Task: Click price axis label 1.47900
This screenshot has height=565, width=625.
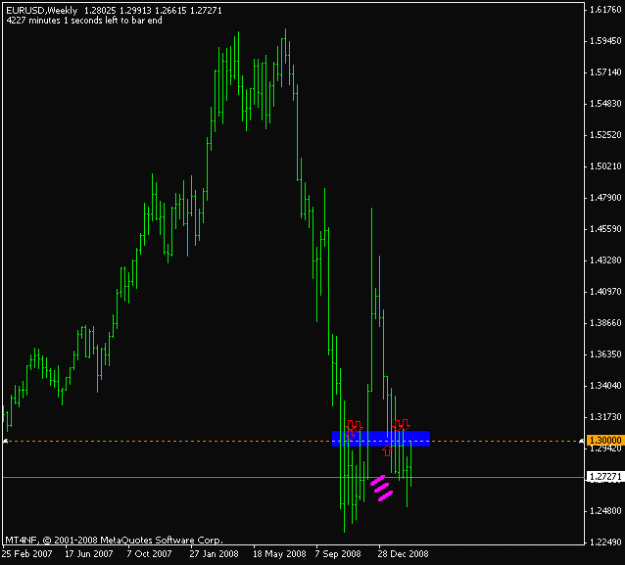Action: pyautogui.click(x=605, y=197)
